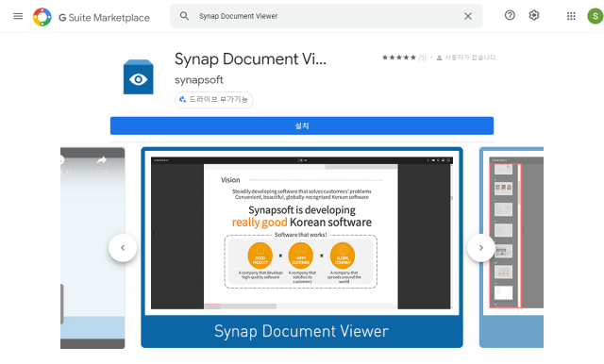604x364 pixels.
Task: Open the help question mark icon
Action: [510, 15]
